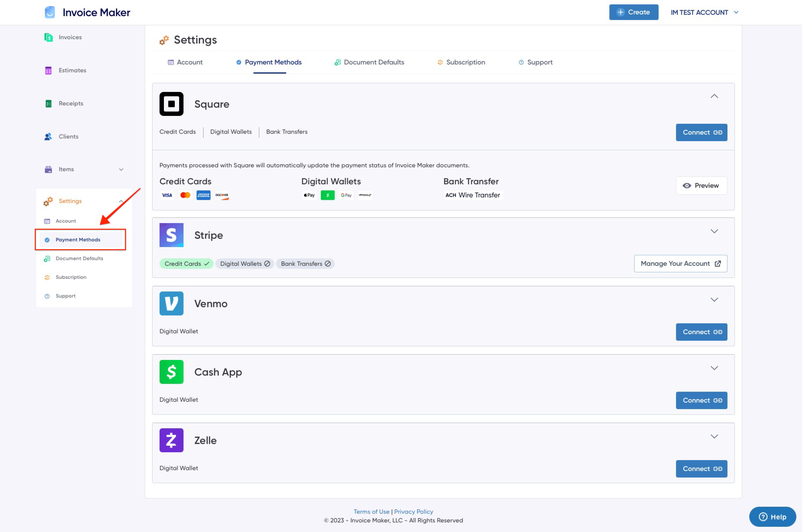Click the Create button
The height and width of the screenshot is (532, 802).
[634, 12]
